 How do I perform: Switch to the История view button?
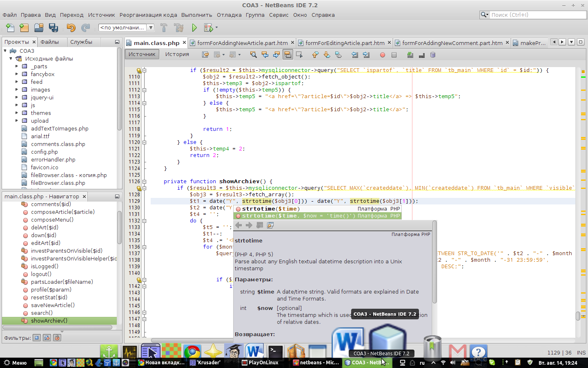point(177,54)
